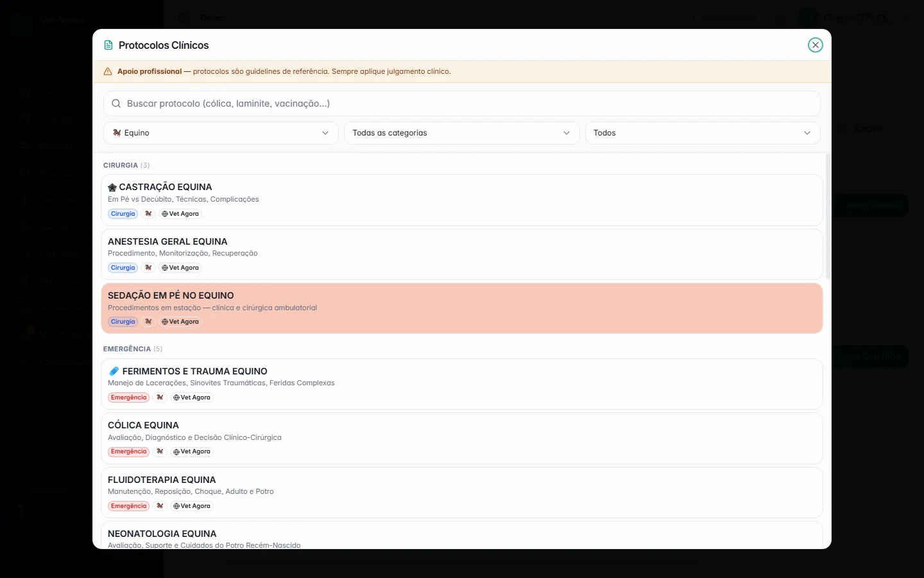
Task: Click bandage icon beside FERIMENTOS E TRAUMA
Action: [x=114, y=371]
